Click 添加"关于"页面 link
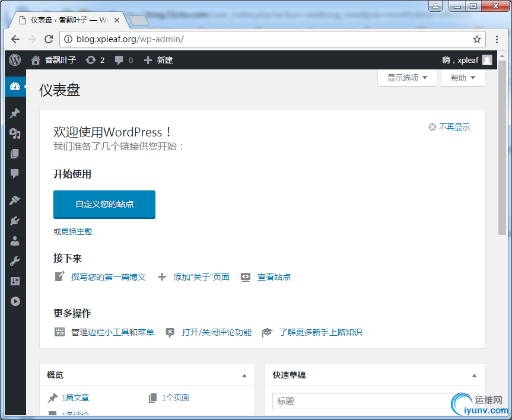Screen dimensions: 512x420 [x=202, y=277]
